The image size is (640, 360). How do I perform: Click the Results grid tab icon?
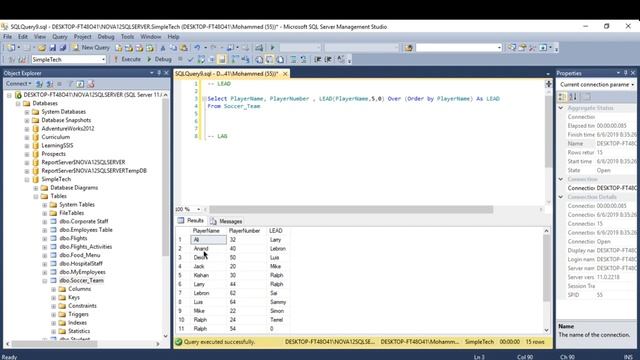181,220
